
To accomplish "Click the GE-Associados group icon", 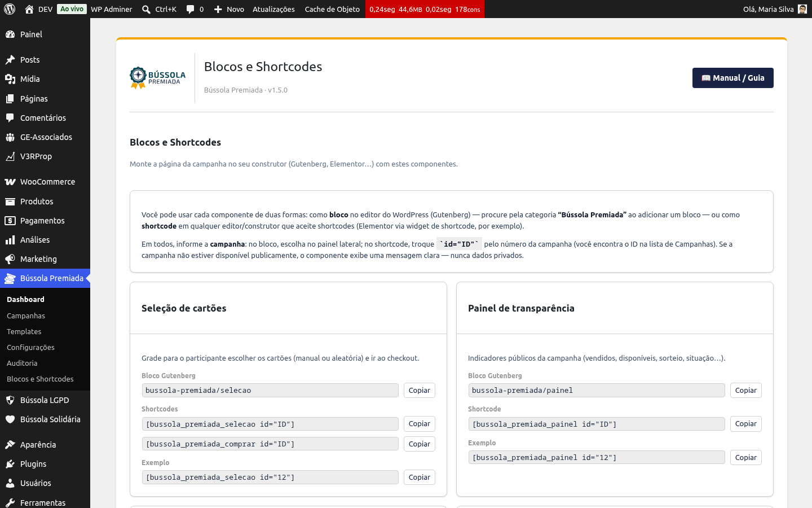I will pyautogui.click(x=10, y=137).
